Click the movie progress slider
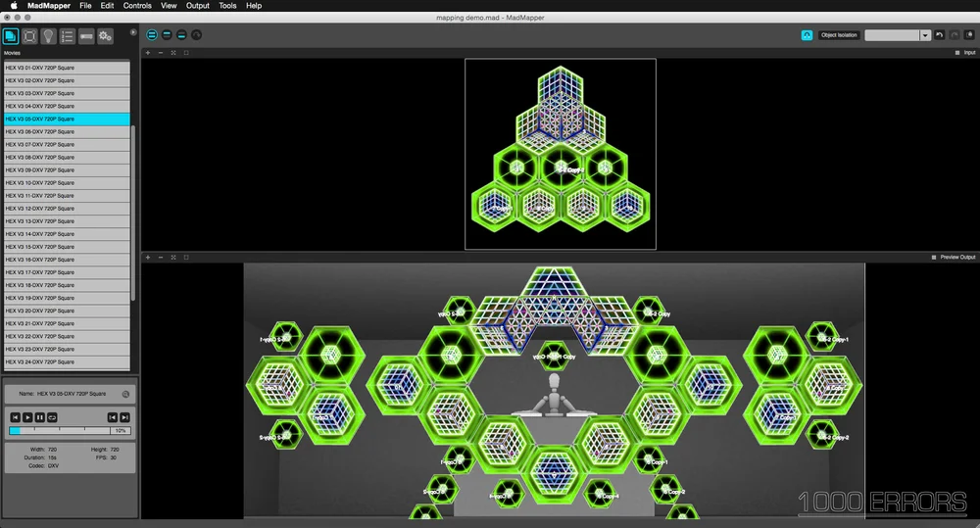Screen dimensions: 980x528 click(60, 430)
